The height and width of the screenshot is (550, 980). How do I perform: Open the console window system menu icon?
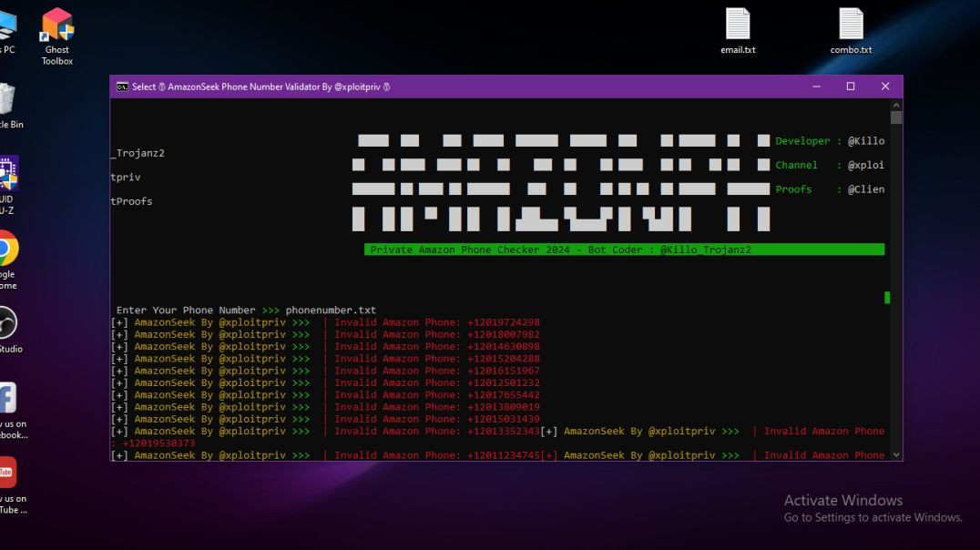pyautogui.click(x=122, y=87)
